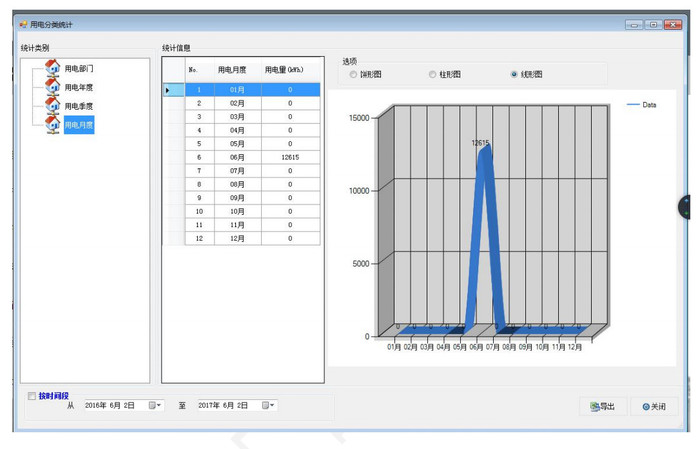700x449 pixels.
Task: Click the house icon beside 用电季度
Action: click(x=53, y=105)
